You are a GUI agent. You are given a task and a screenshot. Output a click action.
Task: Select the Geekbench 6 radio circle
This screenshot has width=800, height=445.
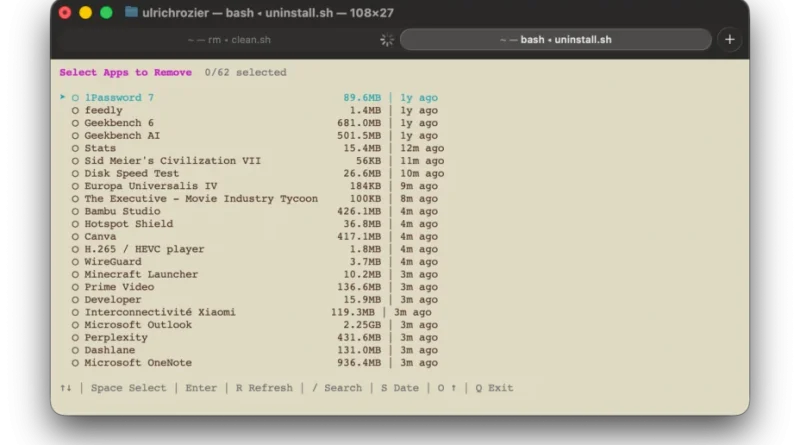[75, 123]
